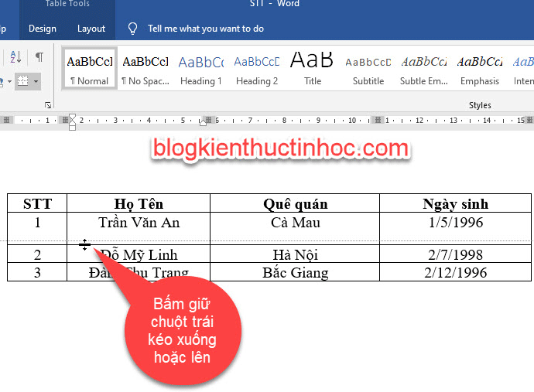
Task: Apply the Heading 2 style
Action: click(257, 69)
